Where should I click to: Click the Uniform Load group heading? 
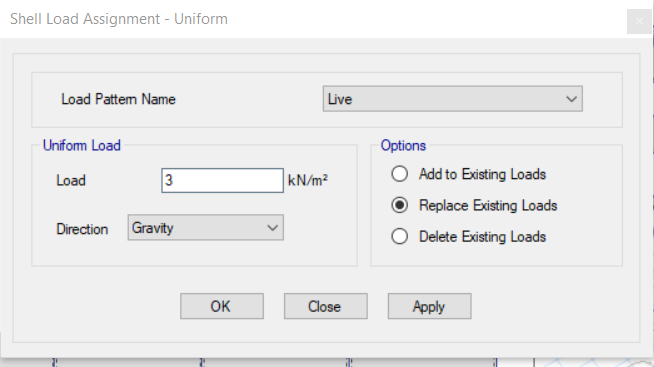coord(82,145)
